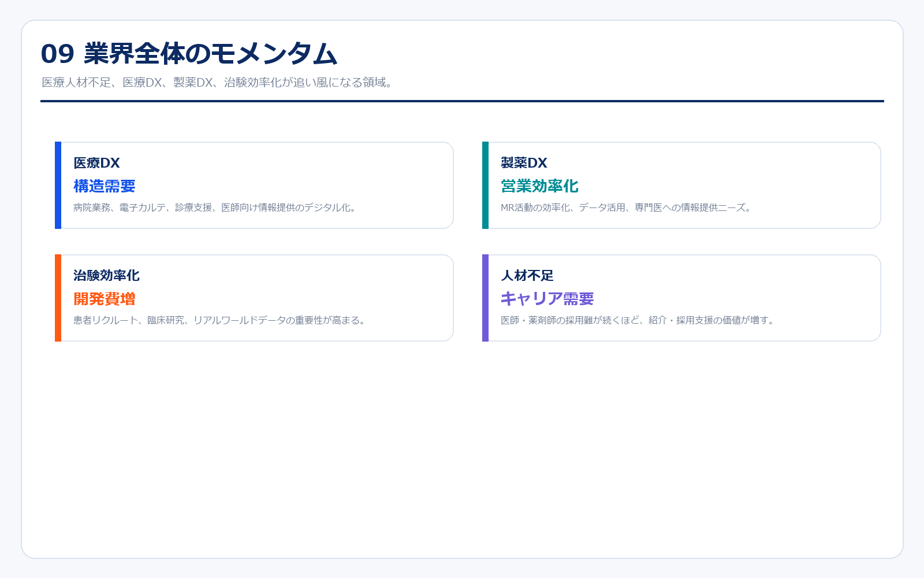
Task: Click description starting with 患者リクルート
Action: 221,320
